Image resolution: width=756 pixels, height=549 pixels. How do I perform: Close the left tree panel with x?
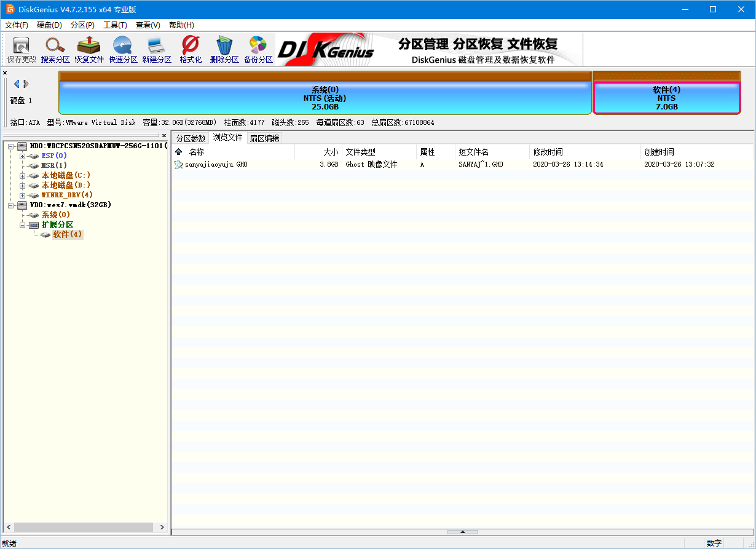pyautogui.click(x=163, y=135)
